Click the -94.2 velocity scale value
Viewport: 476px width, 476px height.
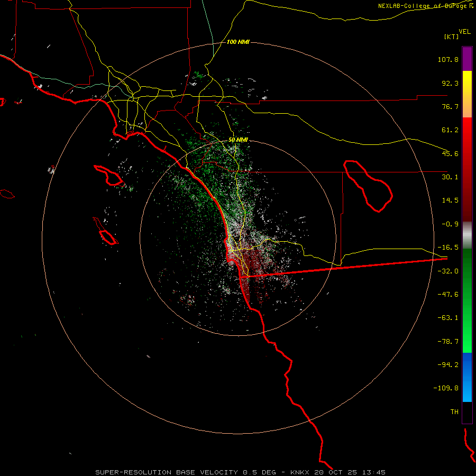coord(448,364)
